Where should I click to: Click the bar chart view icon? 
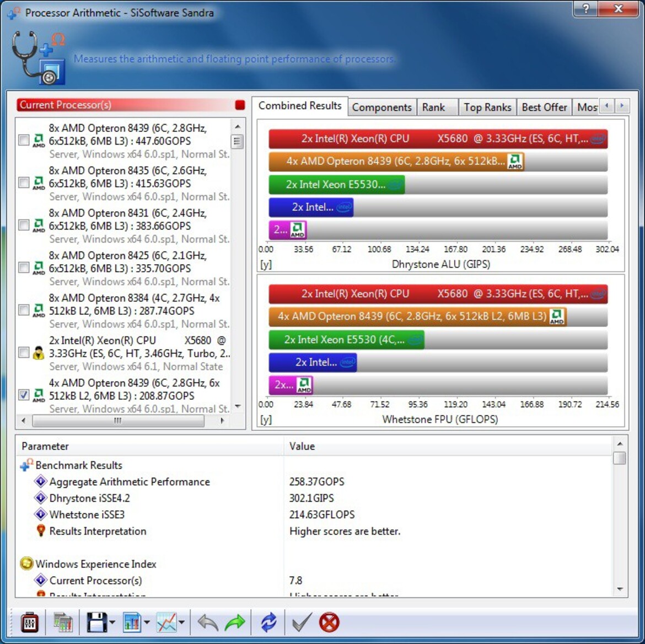132,622
